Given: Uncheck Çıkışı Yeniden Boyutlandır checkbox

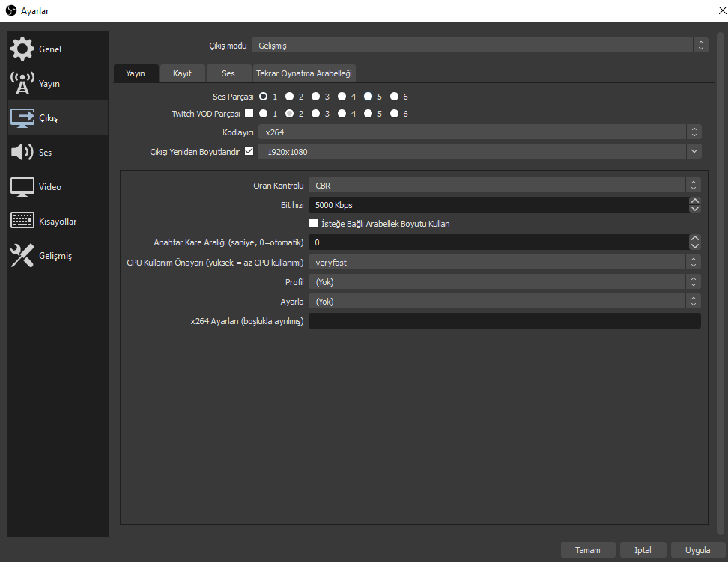Looking at the screenshot, I should click(x=249, y=151).
